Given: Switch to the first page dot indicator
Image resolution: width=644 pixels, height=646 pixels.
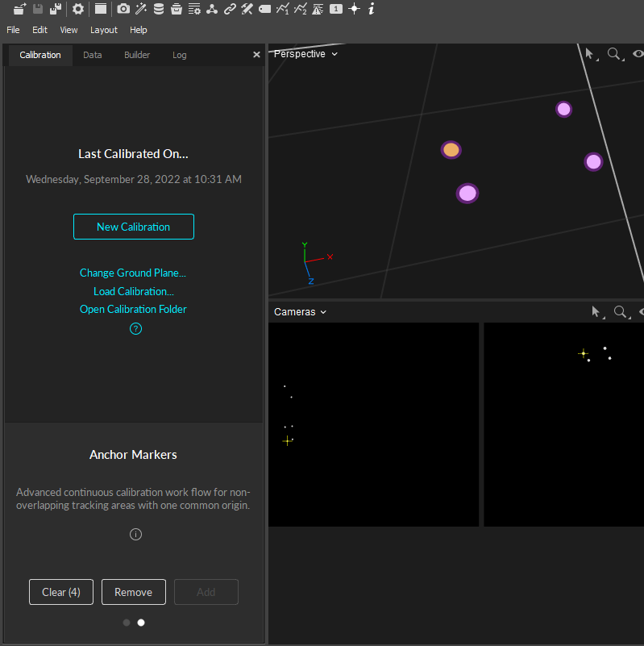Looking at the screenshot, I should tap(127, 623).
